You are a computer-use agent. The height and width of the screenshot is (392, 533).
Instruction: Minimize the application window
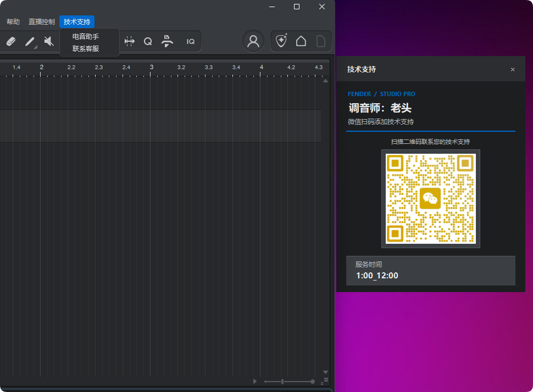tap(272, 7)
